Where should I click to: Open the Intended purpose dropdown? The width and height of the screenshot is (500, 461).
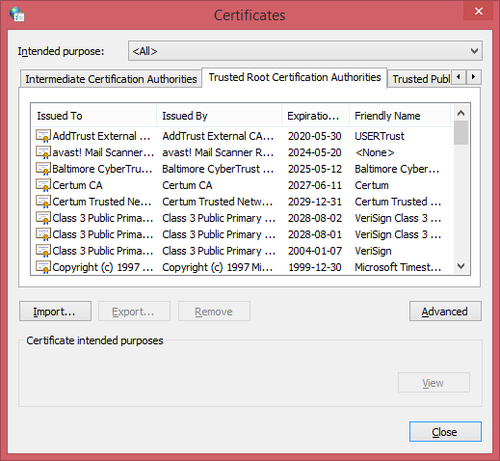[305, 51]
